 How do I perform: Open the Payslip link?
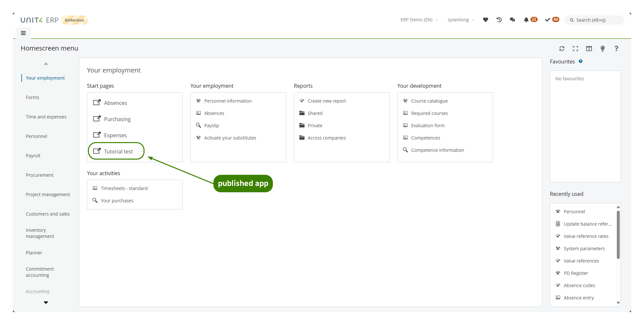[211, 126]
